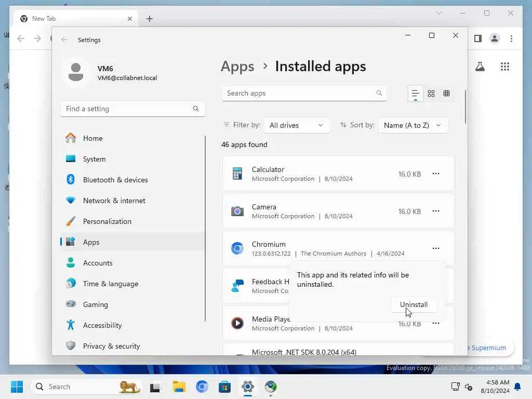532x399 pixels.
Task: Go back with Settings back arrow
Action: [64, 39]
